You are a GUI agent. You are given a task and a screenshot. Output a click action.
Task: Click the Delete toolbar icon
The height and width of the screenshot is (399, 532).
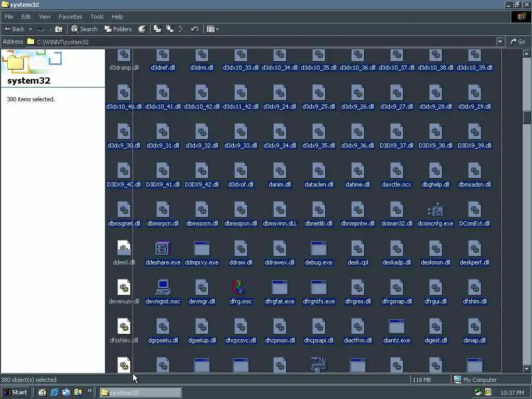pyautogui.click(x=181, y=29)
